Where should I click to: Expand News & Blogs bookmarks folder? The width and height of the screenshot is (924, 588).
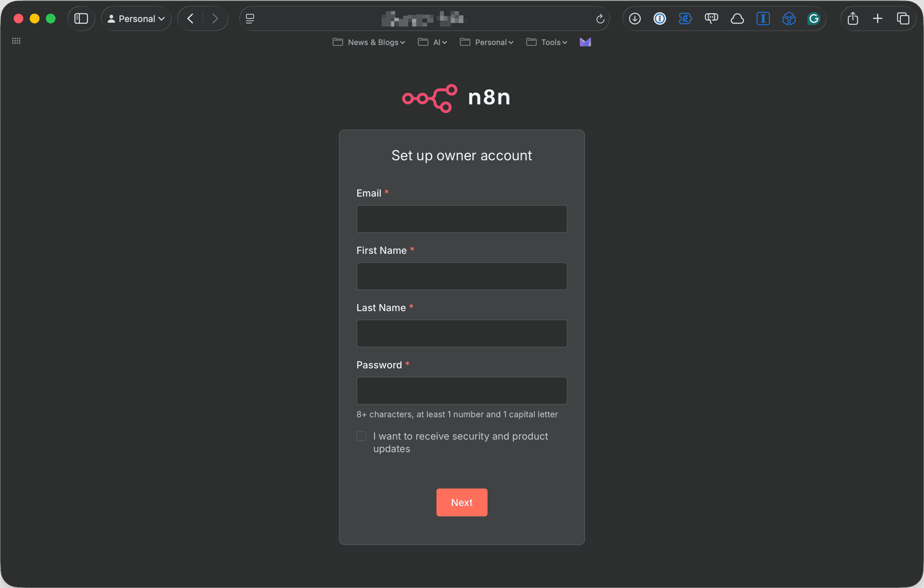click(369, 42)
